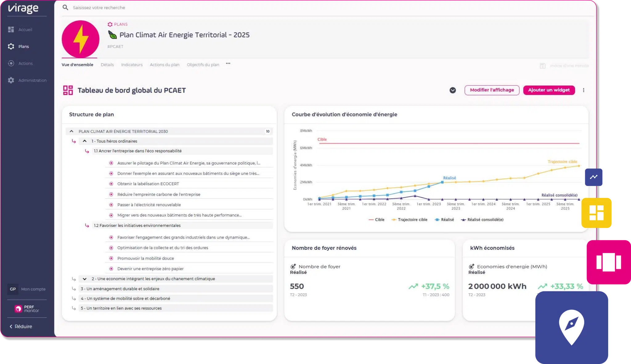
Task: Toggle the Réduire sidebar collapse button
Action: pyautogui.click(x=21, y=326)
